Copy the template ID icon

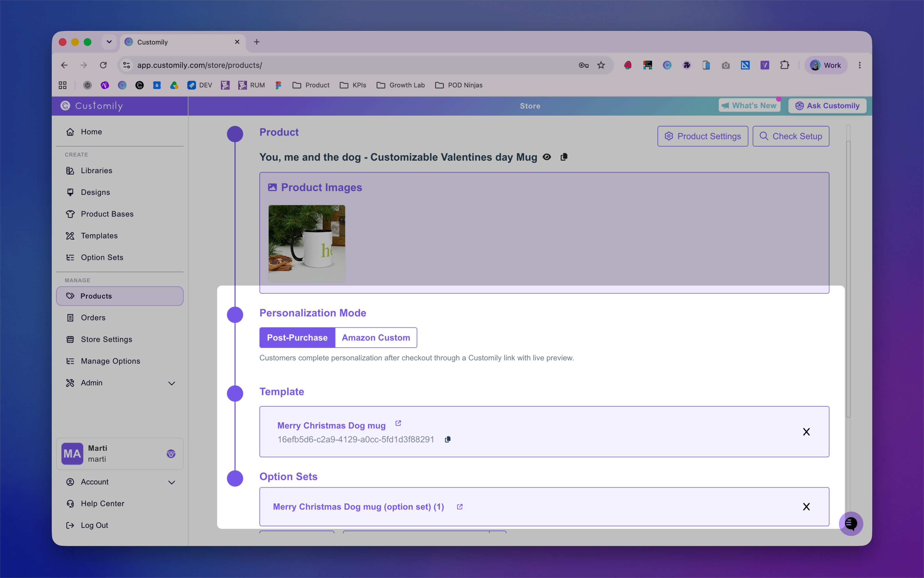(448, 440)
